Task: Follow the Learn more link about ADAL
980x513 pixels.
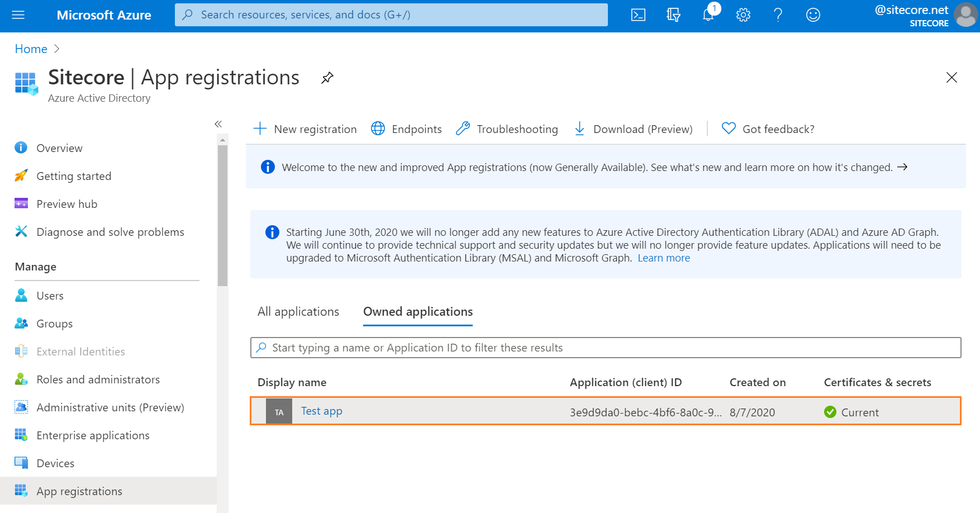Action: pos(664,258)
